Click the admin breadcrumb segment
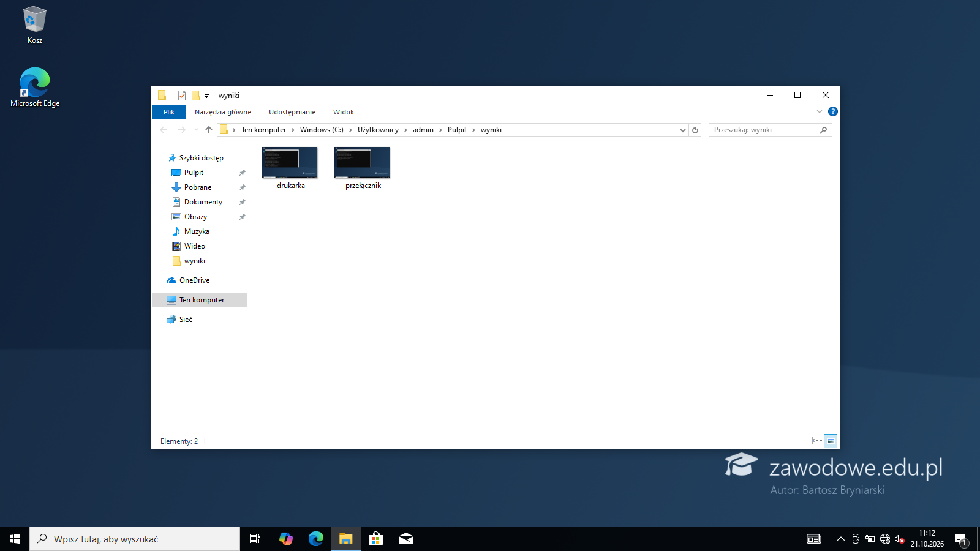This screenshot has height=551, width=980. click(x=423, y=130)
